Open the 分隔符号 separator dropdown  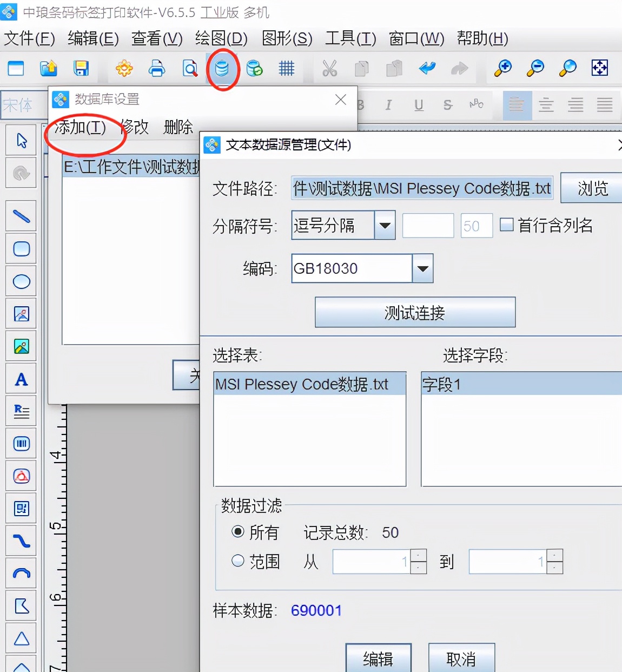[x=385, y=225]
